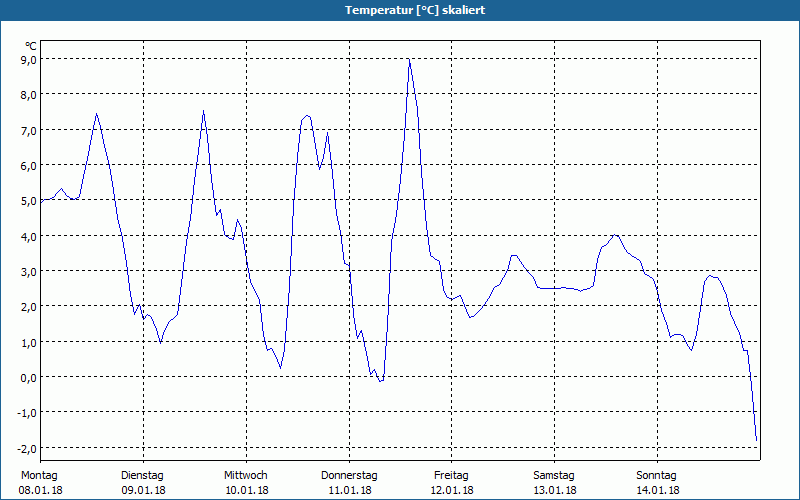This screenshot has width=800, height=500.
Task: Click the curve's final low point near -2,0
Action: pyautogui.click(x=756, y=440)
